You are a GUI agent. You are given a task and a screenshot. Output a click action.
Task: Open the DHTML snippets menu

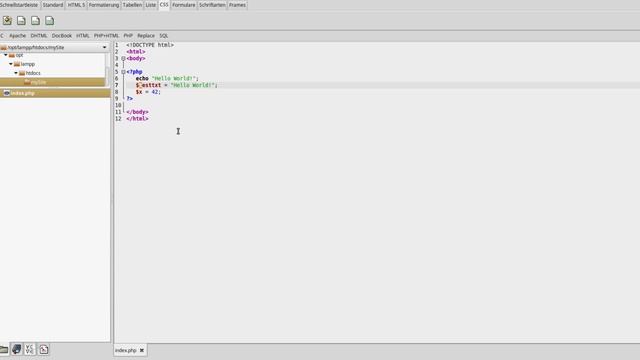pyautogui.click(x=39, y=36)
